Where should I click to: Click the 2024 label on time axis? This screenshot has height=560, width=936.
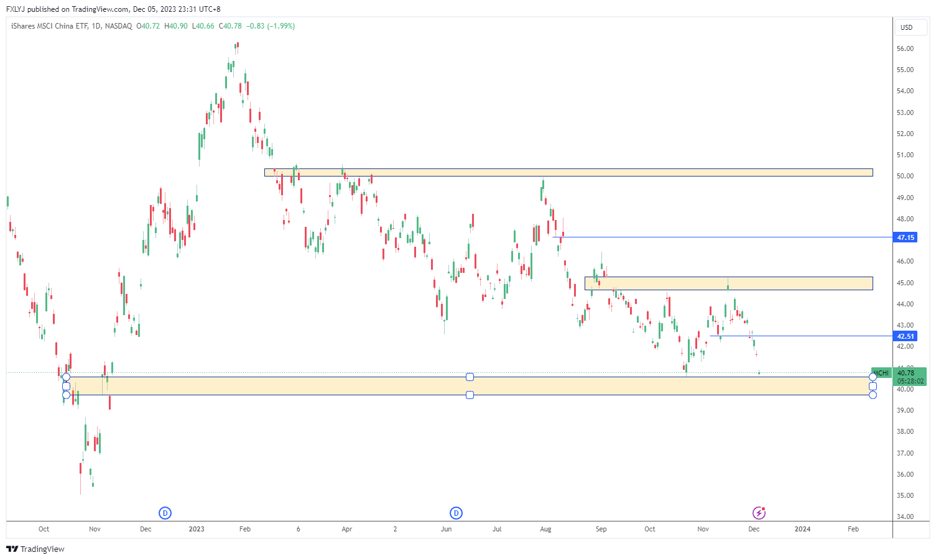coord(802,529)
